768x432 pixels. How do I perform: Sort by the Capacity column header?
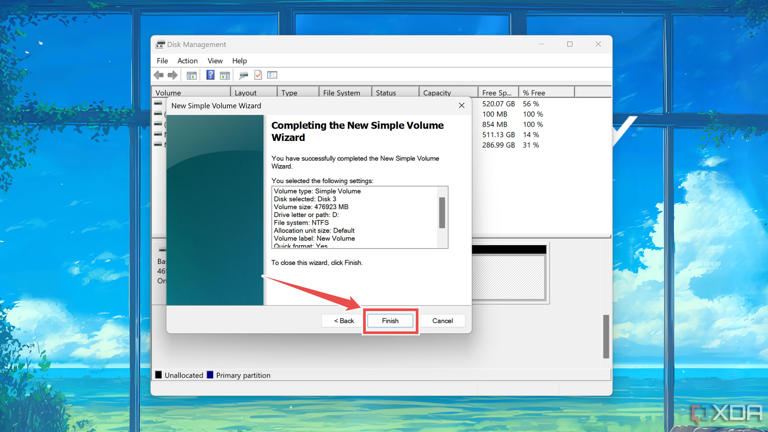[447, 93]
